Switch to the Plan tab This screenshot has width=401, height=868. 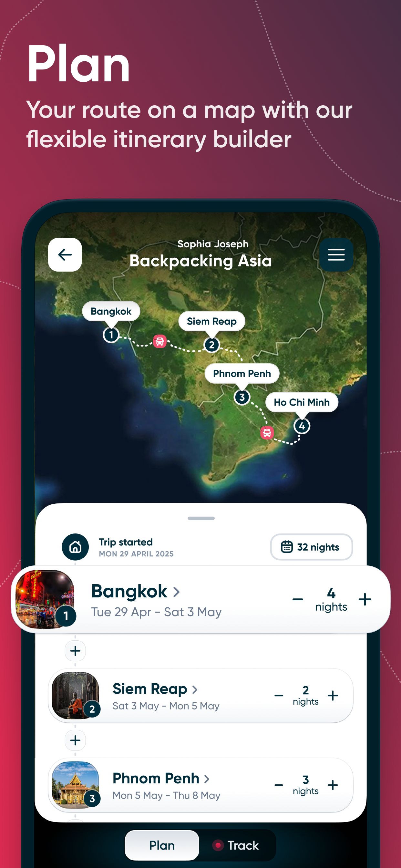pos(162,845)
